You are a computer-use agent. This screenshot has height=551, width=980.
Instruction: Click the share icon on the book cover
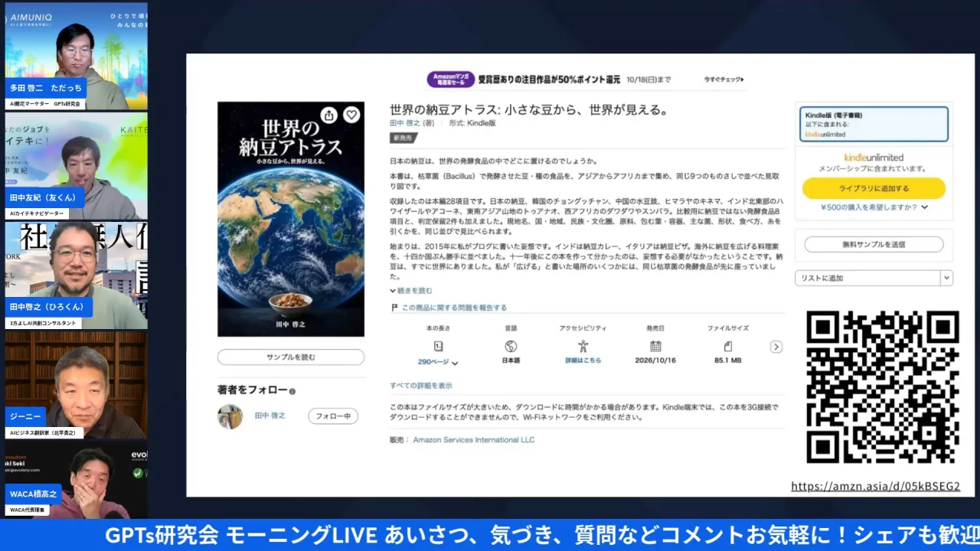328,115
